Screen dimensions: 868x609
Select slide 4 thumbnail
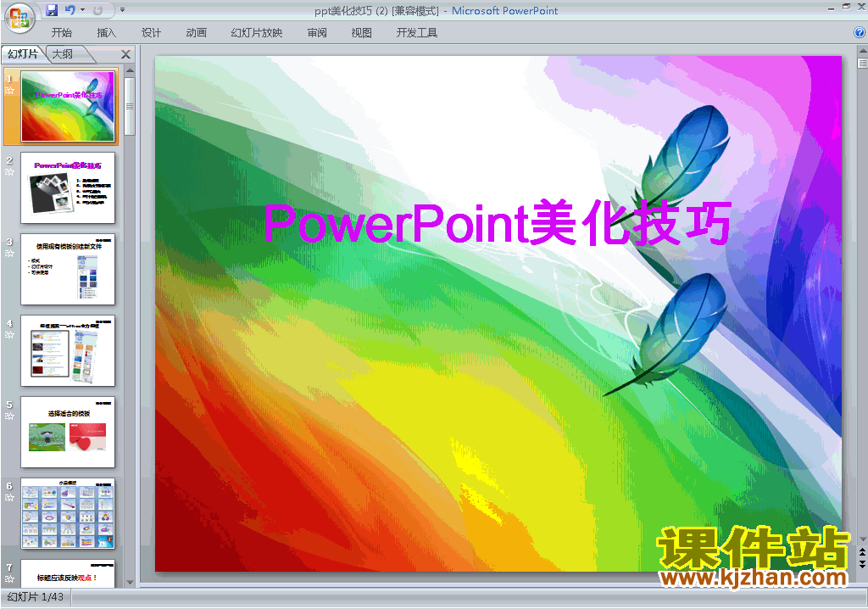point(68,351)
